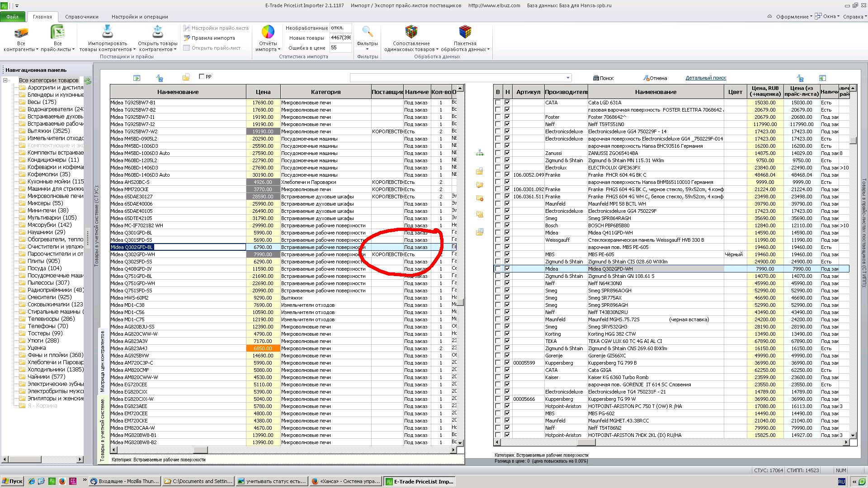The width and height of the screenshot is (868, 488).
Task: Click sort icon above left table
Action: [x=159, y=78]
